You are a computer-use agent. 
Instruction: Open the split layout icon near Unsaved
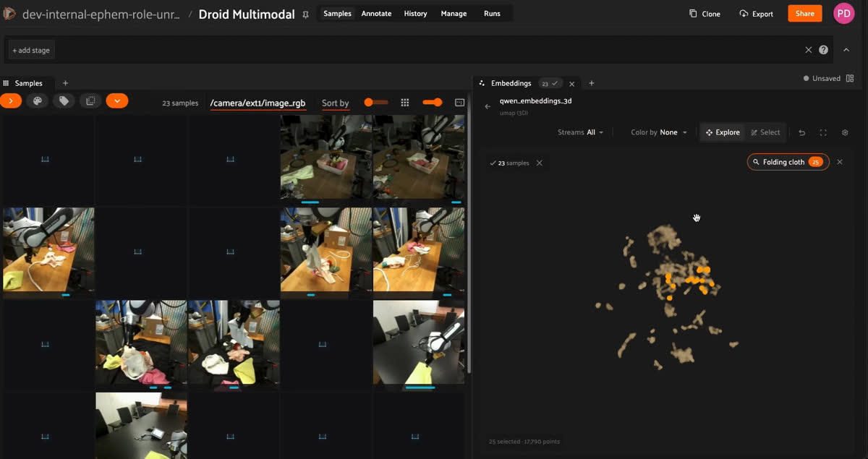click(x=850, y=78)
